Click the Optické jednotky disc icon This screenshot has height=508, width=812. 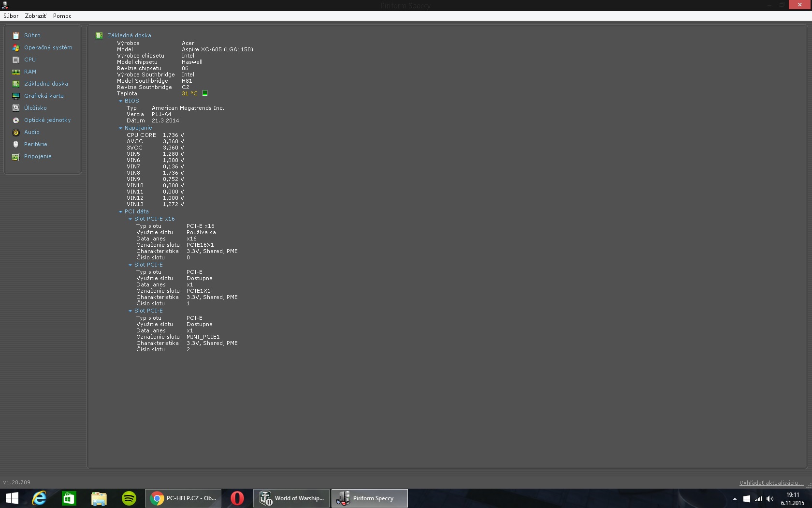(x=16, y=120)
